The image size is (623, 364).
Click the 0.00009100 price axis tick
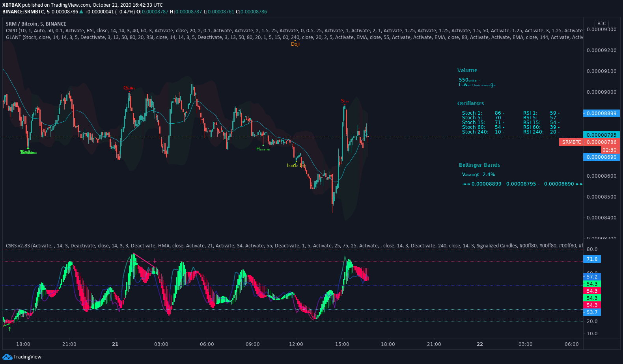click(602, 71)
